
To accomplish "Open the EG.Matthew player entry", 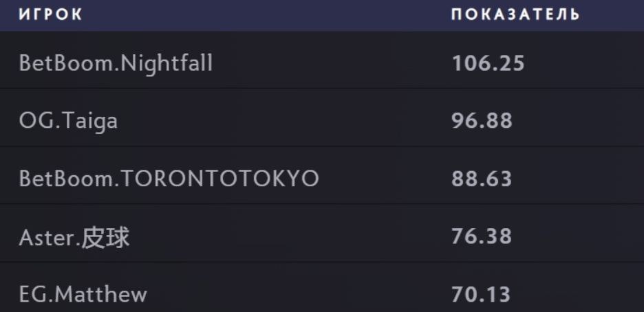I will point(83,295).
